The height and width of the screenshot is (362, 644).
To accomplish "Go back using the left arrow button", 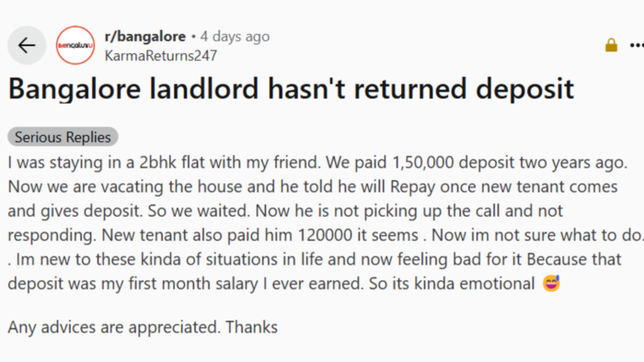I will coord(27,46).
